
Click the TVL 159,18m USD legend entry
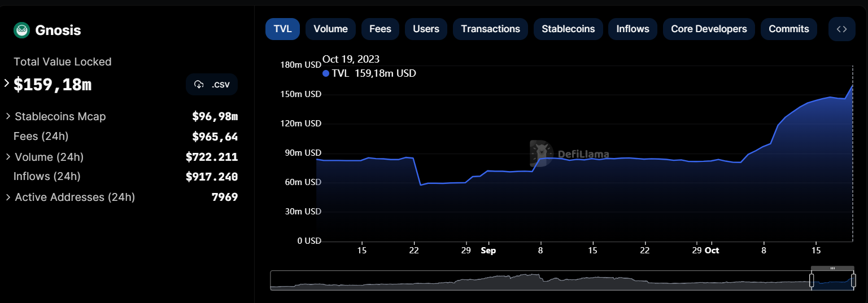click(x=369, y=73)
